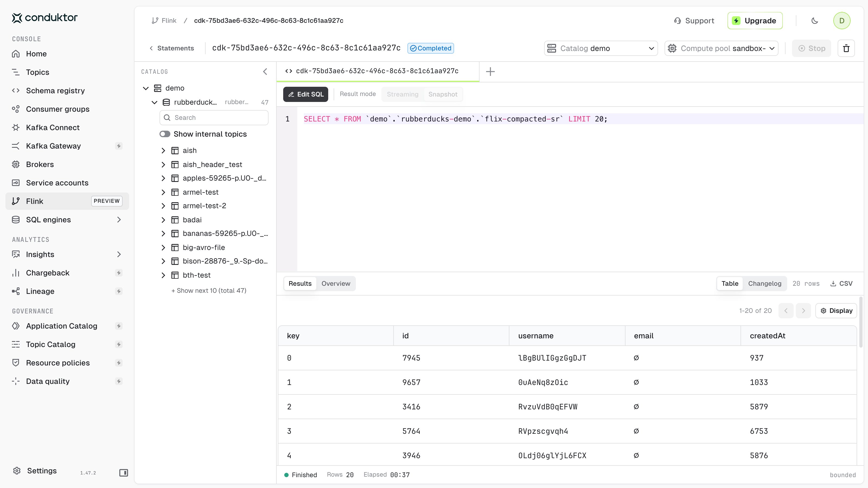Open the Service accounts icon
Viewport: 868px width, 488px height.
coord(16,183)
